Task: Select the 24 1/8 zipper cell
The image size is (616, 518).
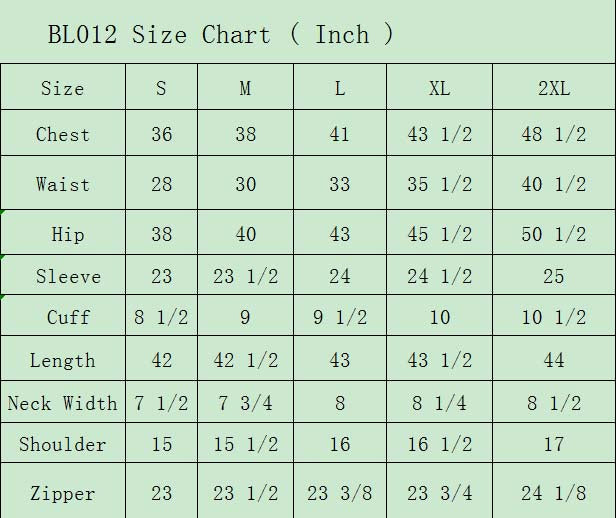Action: click(x=554, y=492)
